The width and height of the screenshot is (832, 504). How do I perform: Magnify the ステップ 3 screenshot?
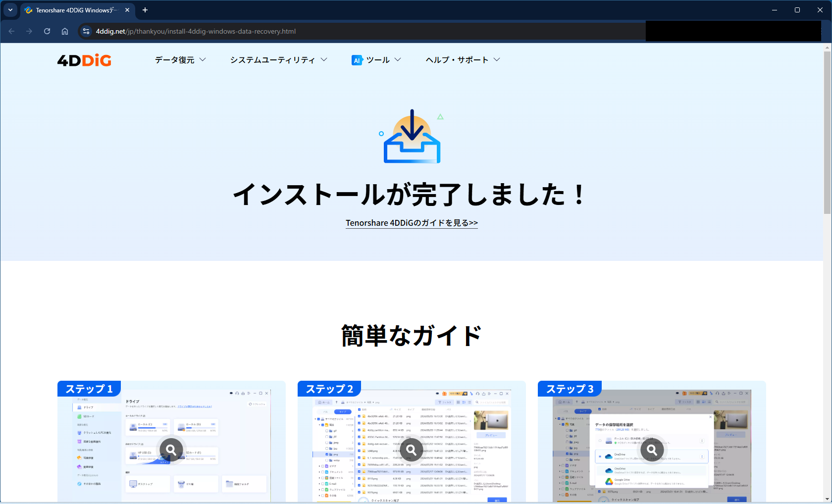click(652, 450)
